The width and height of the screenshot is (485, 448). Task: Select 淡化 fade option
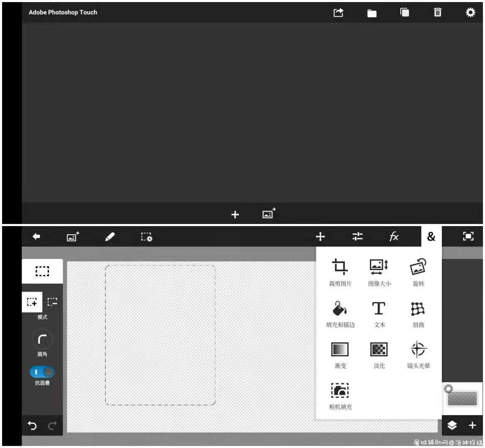click(379, 355)
